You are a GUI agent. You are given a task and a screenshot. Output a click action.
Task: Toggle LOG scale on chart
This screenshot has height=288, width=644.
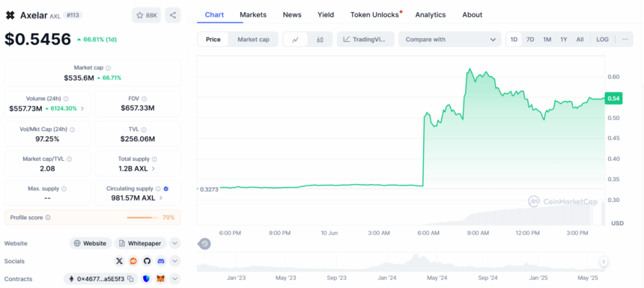603,40
